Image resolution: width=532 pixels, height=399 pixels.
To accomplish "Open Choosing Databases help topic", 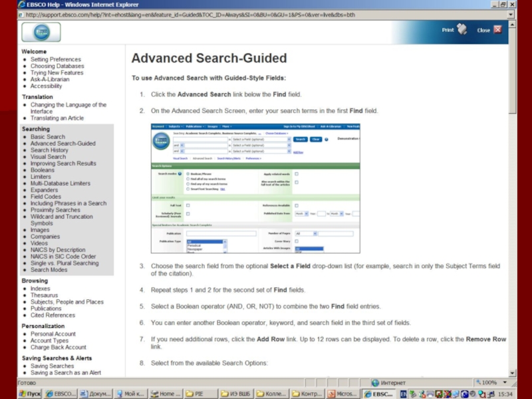I will click(57, 66).
